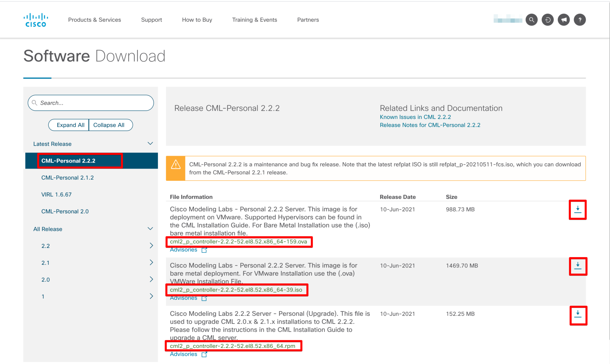Click the logout circular arrow icon
This screenshot has height=364, width=610.
(x=547, y=20)
